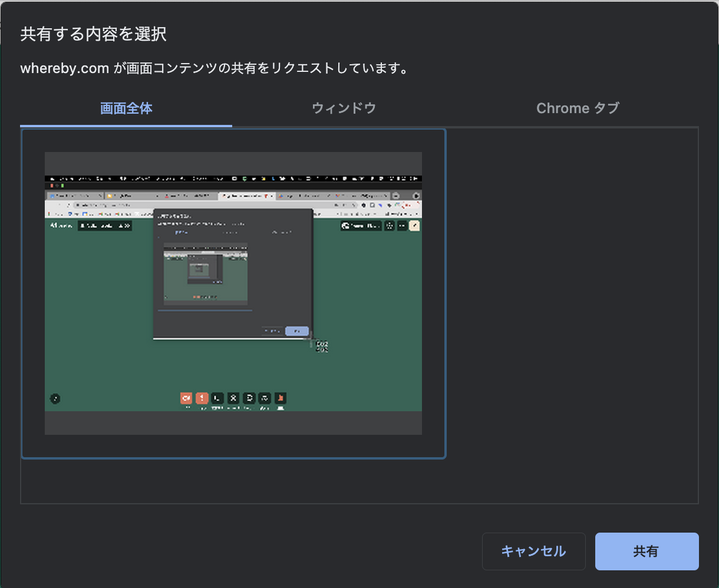Viewport: 719px width, 588px height.
Task: Click the dark square icon beside the orange microphone
Action: 217,398
